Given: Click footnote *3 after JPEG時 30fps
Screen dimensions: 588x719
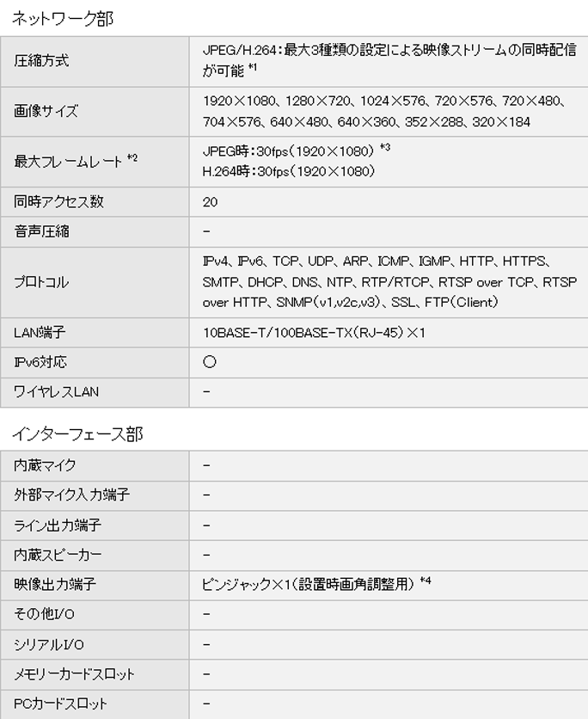Looking at the screenshot, I should coord(385,148).
